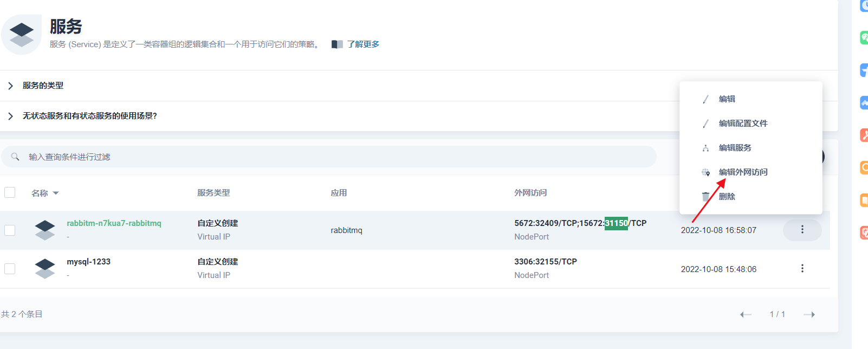Open the rabbitm-n7kua7-rabbitmq service link

pos(114,223)
